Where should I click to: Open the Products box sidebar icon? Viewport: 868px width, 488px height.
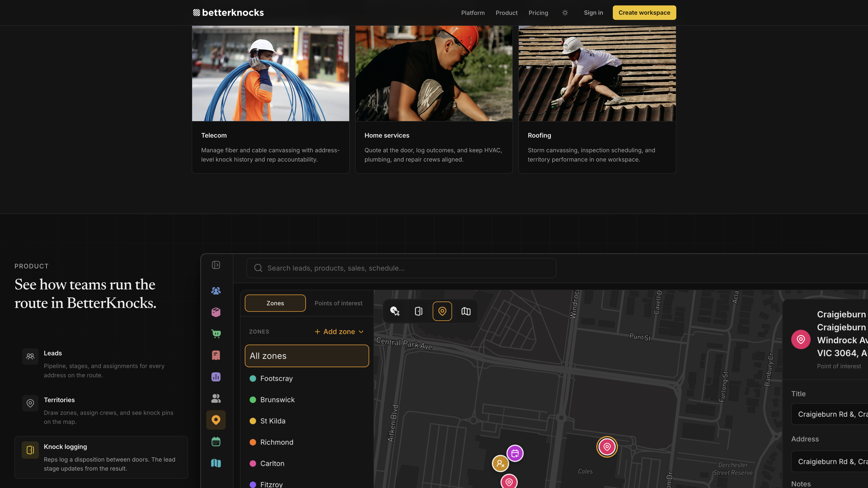pyautogui.click(x=216, y=312)
